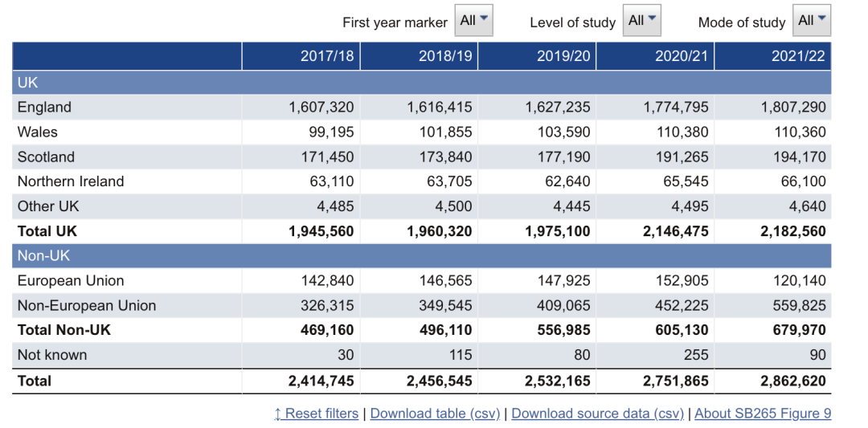
Task: Click Download source data (csv) link
Action: [x=597, y=414]
